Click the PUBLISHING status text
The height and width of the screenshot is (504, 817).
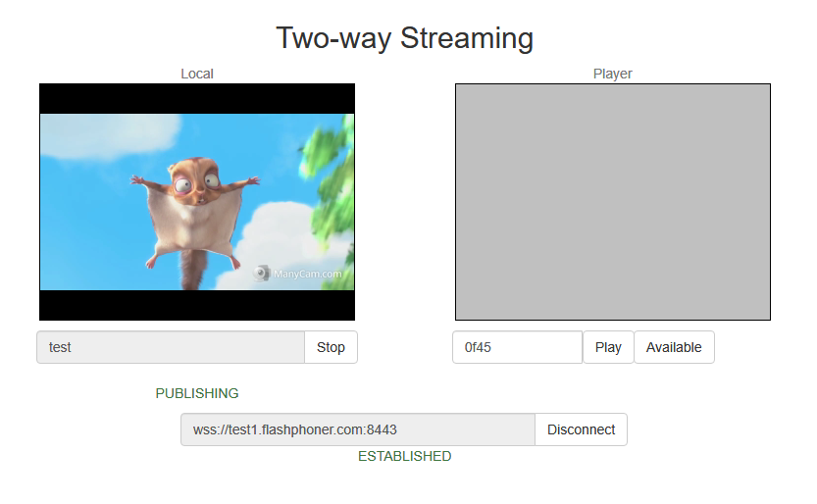click(x=197, y=393)
